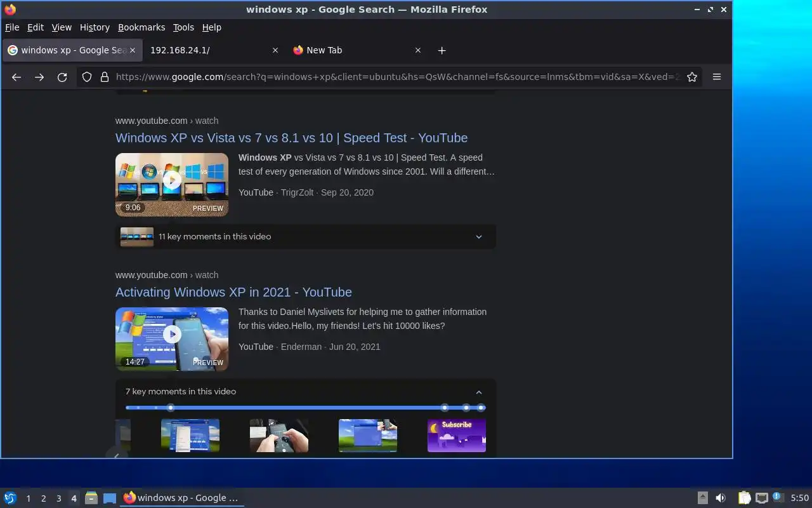The width and height of the screenshot is (812, 508).
Task: Open the History menu
Action: pos(95,27)
